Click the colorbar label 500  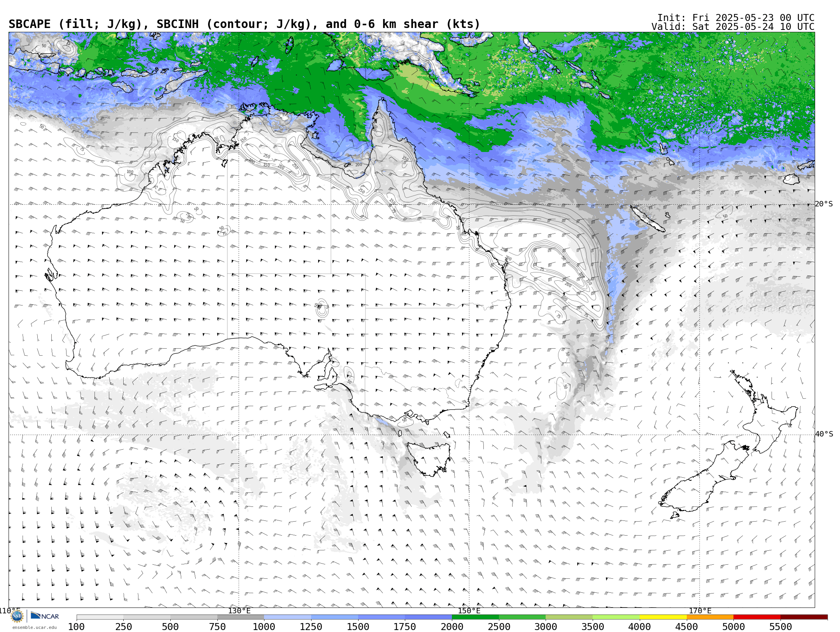pyautogui.click(x=170, y=627)
